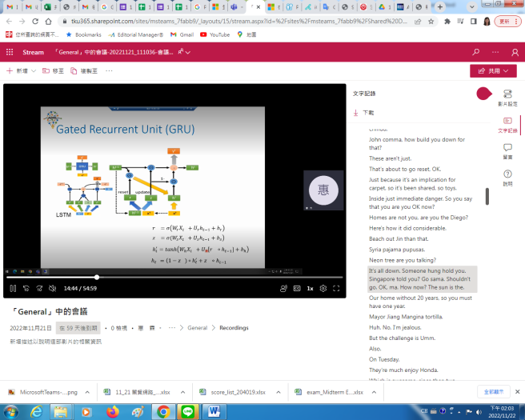Screen dimensions: 525x420
Task: Click the video progress seek bar
Action: [x=160, y=277]
